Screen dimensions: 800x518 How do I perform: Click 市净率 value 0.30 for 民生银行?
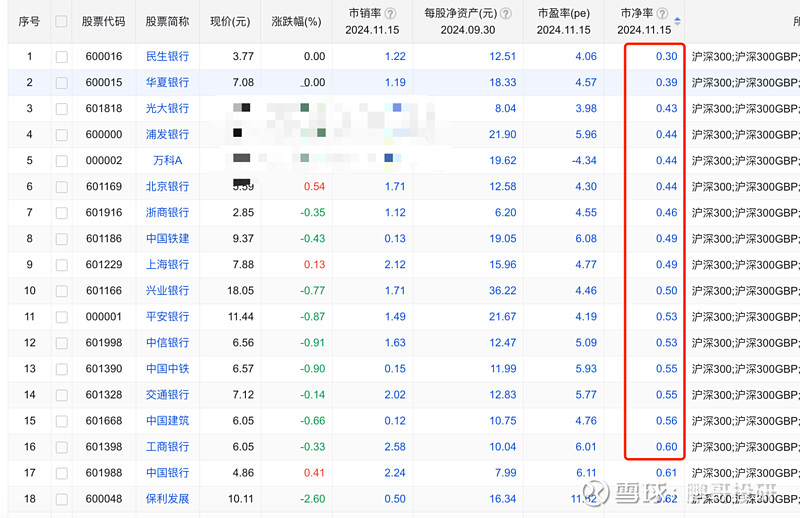666,56
